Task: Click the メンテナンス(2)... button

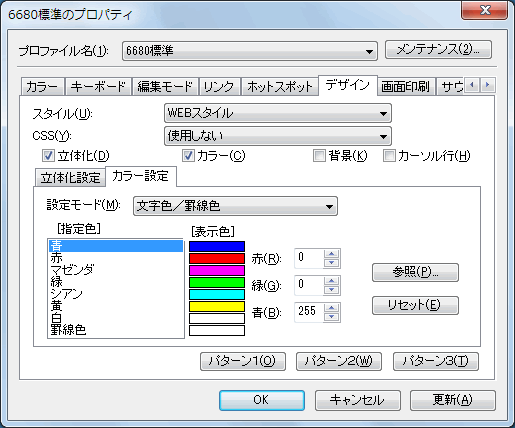Action: [x=438, y=50]
